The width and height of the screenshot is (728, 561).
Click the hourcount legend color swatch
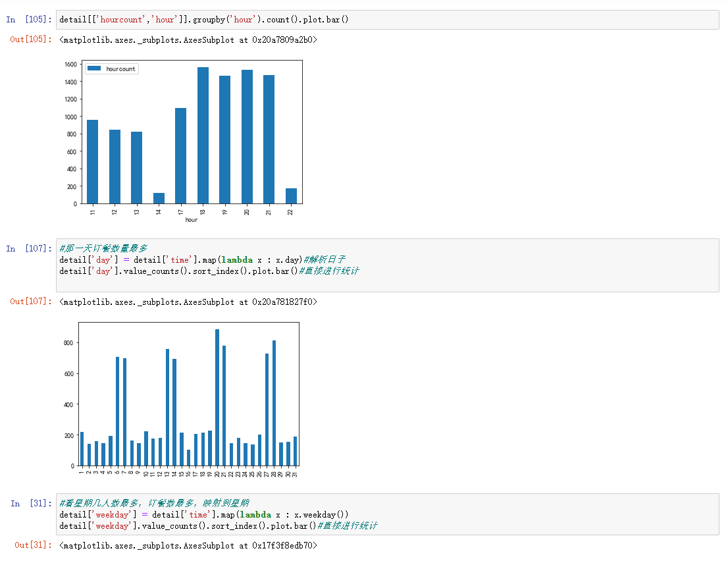point(95,69)
